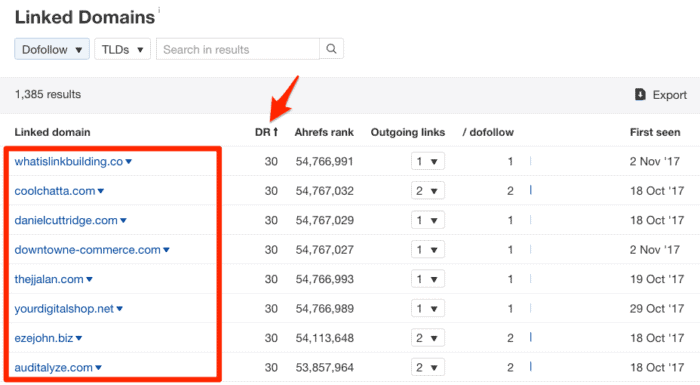700x385 pixels.
Task: Open the ezejohn.biz link
Action: click(43, 338)
